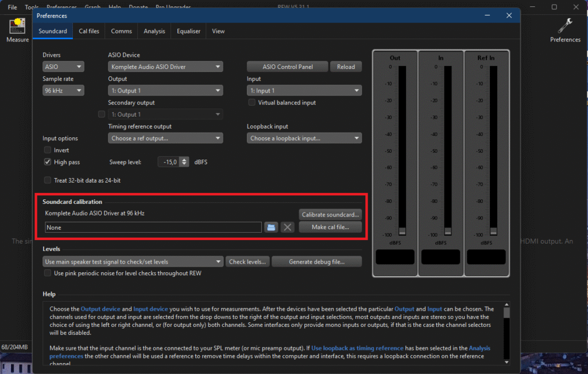Image resolution: width=588 pixels, height=374 pixels.
Task: Expand the Timing reference output dropdown
Action: pos(165,138)
